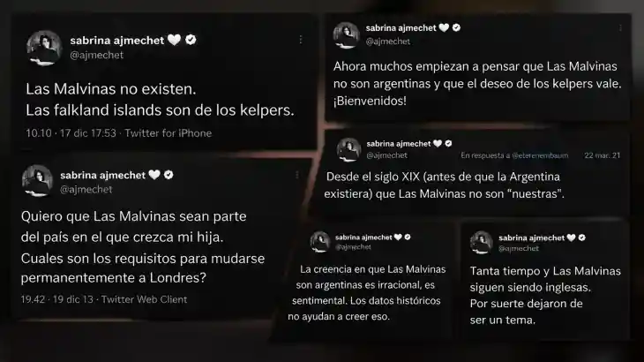This screenshot has height=362, width=644.
Task: Click the verified badge on the 'Las Malvinas no existen' tweet
Action: 191,40
